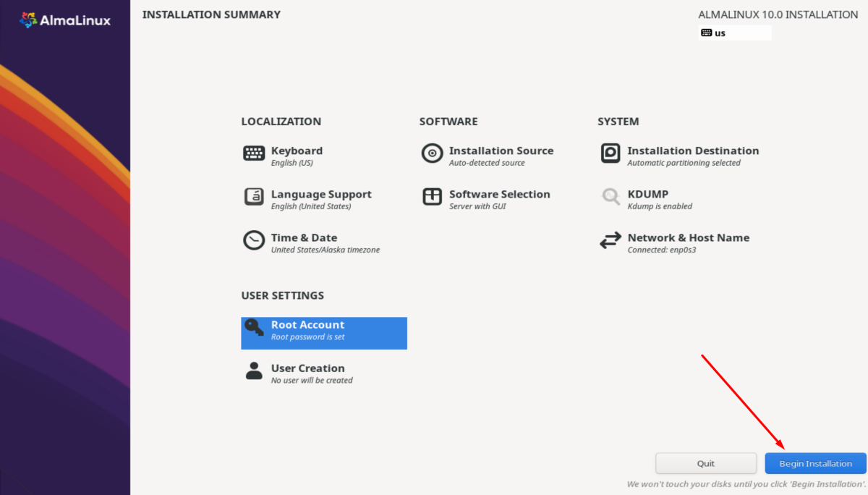Click the Network & Host Name arrows icon
This screenshot has width=868, height=495.
tap(610, 240)
